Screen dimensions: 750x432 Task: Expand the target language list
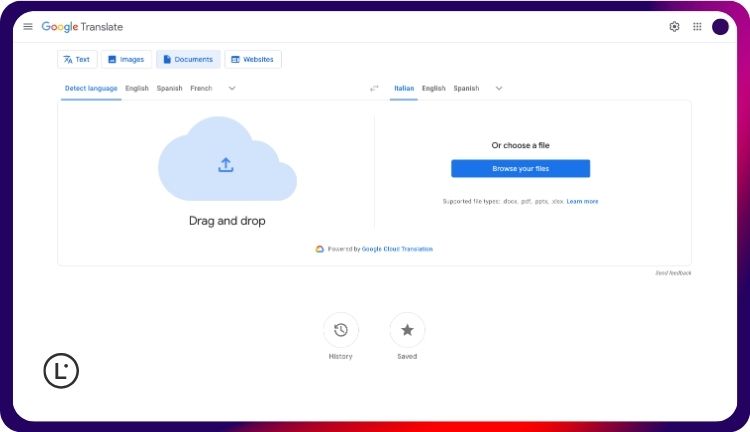point(499,88)
